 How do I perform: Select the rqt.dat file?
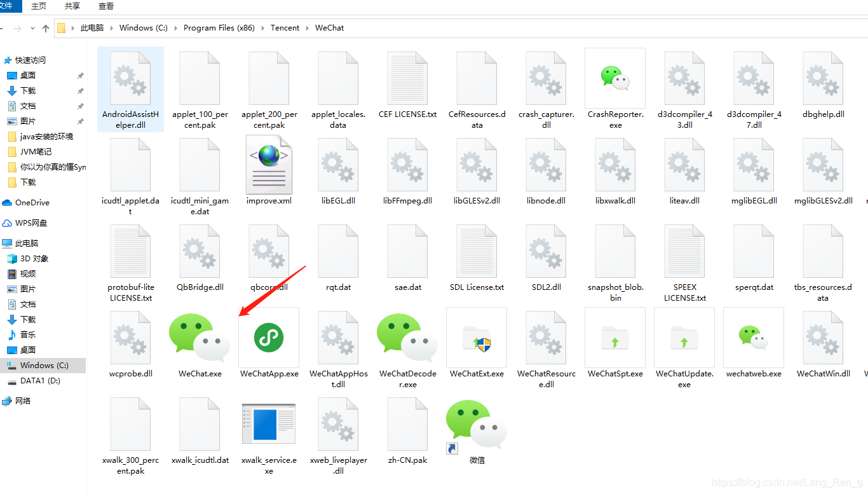click(339, 257)
